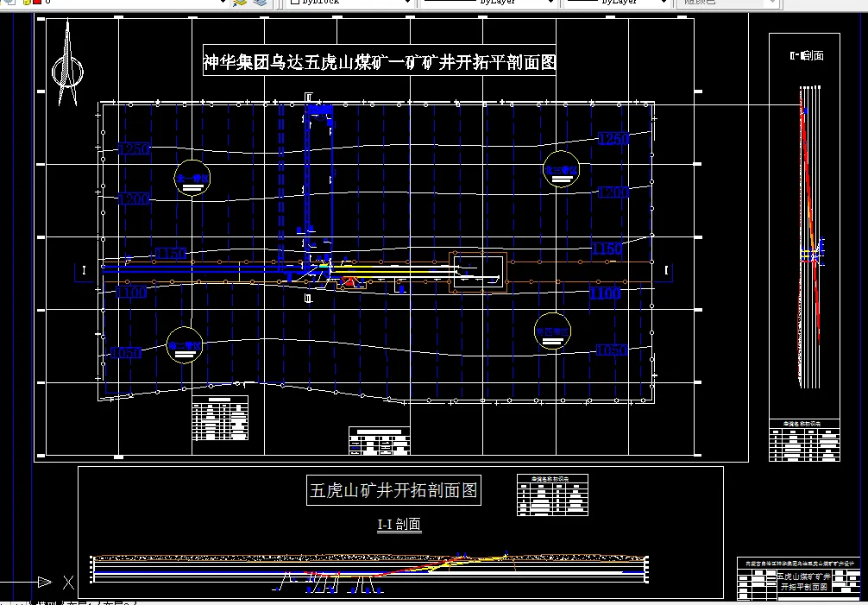Select contour label 1050 beside 南二带区
Viewport: 868px width, 605px height.
coord(126,353)
